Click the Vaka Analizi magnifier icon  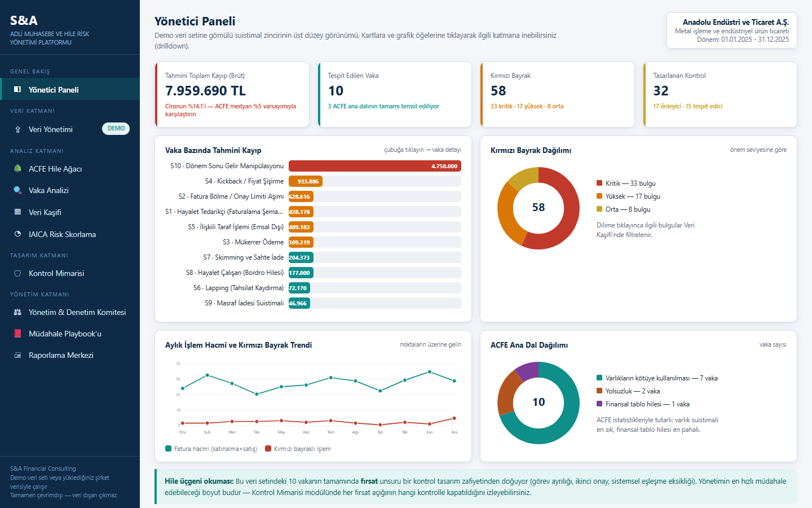(x=17, y=190)
